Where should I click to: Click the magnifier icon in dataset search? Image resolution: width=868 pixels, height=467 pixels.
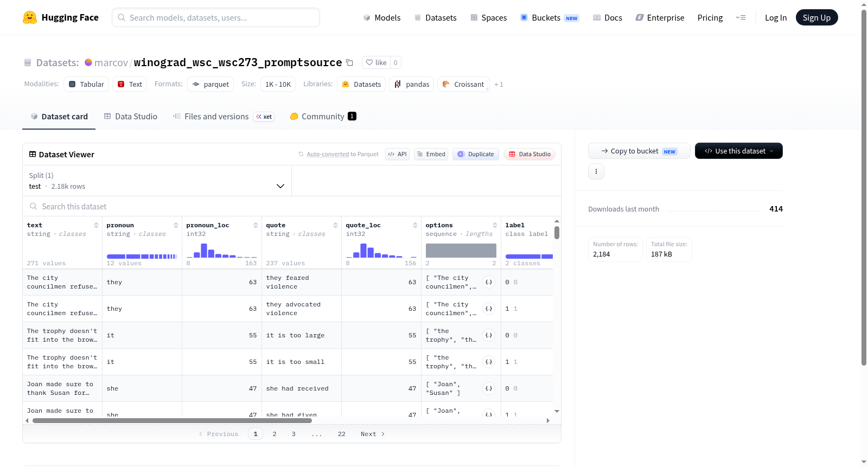[x=34, y=206]
